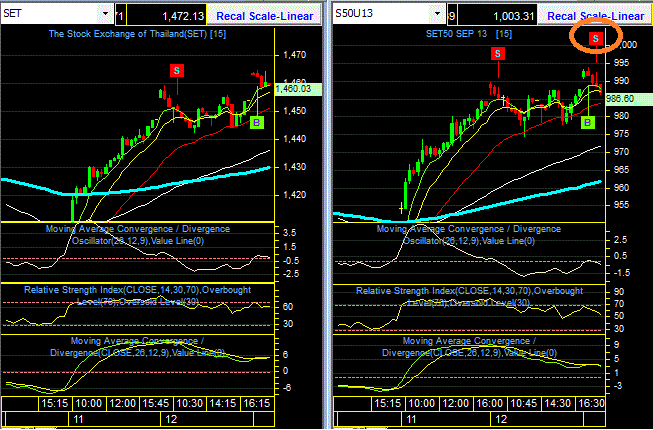Click the 14:15 time label on SET axis

(x=223, y=403)
